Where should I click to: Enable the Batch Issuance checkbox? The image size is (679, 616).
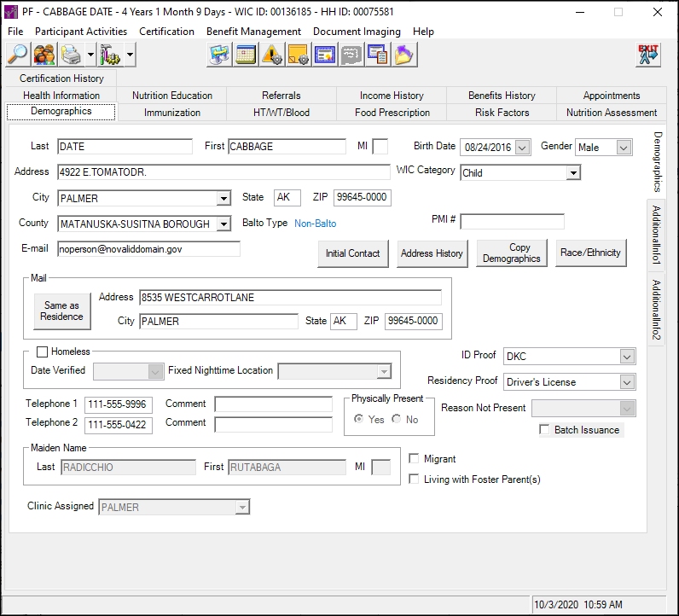tap(544, 429)
